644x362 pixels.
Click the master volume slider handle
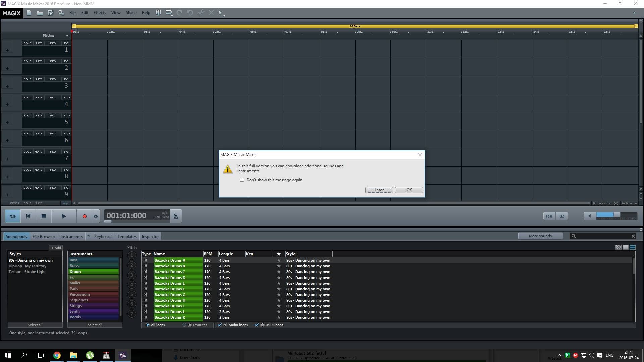(x=617, y=215)
